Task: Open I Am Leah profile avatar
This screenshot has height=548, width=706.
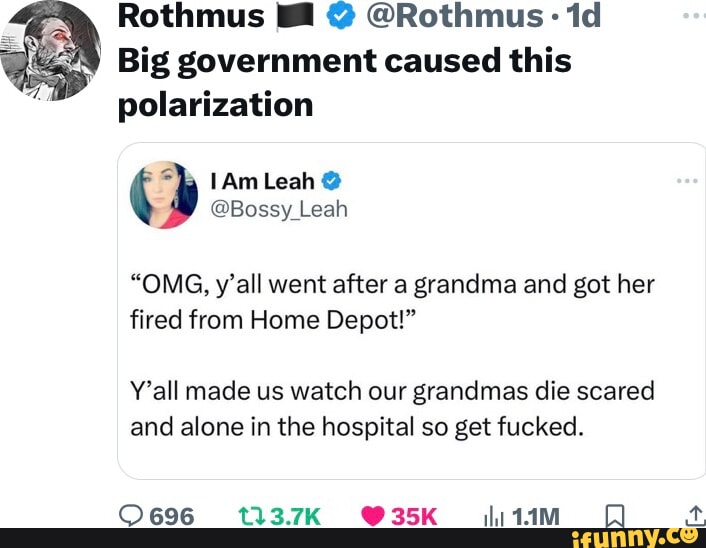Action: (x=164, y=195)
